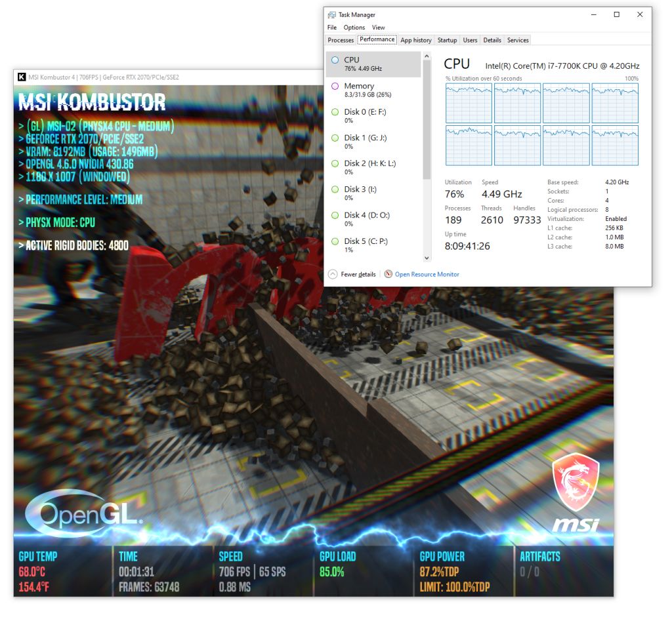Click the GPU POWER 87.2%TDP readout
The width and height of the screenshot is (672, 621).
[x=439, y=572]
